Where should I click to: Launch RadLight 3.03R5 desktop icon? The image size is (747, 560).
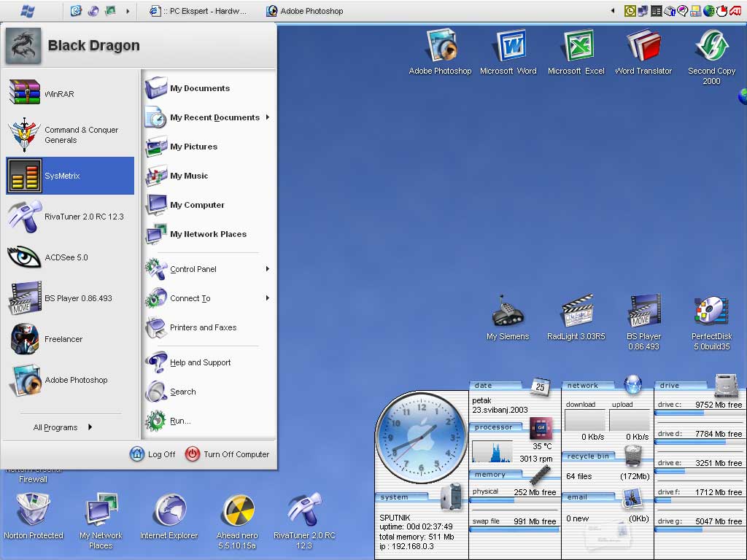pos(576,312)
